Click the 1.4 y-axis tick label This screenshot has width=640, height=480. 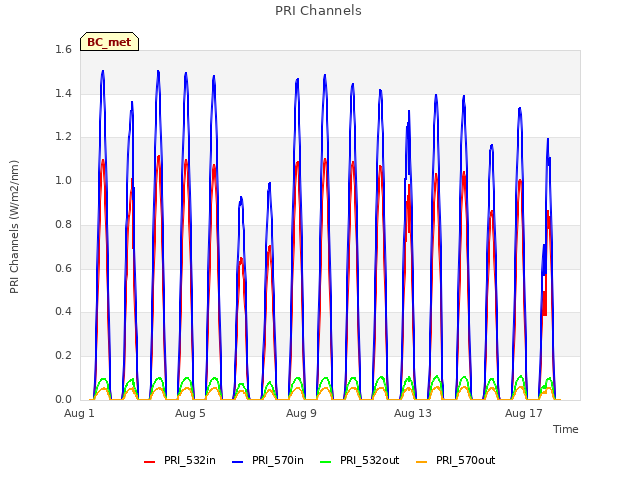pyautogui.click(x=63, y=93)
